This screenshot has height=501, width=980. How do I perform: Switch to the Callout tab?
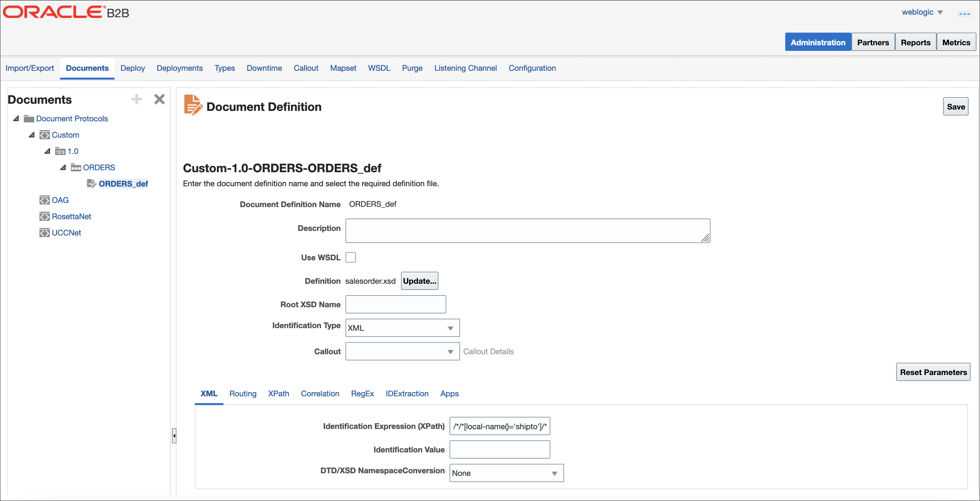point(306,68)
